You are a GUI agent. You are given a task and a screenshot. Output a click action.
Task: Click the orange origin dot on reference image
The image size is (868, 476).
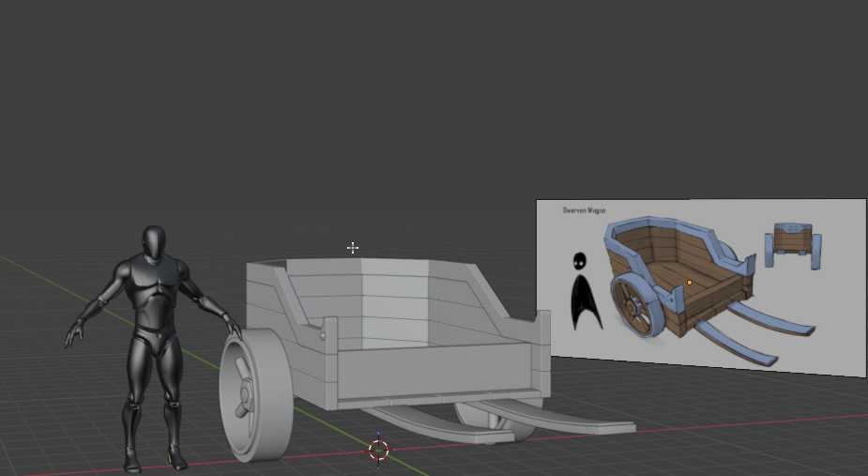[x=690, y=282]
